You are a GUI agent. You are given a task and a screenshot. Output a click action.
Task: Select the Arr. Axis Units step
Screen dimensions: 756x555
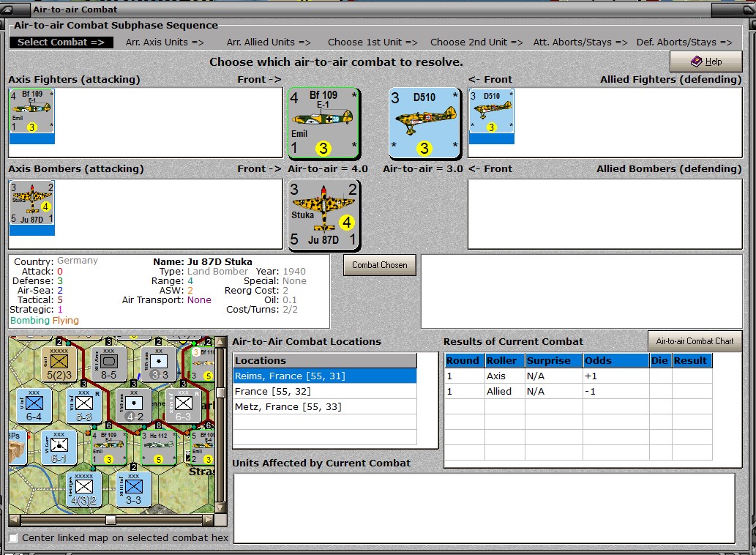click(165, 42)
